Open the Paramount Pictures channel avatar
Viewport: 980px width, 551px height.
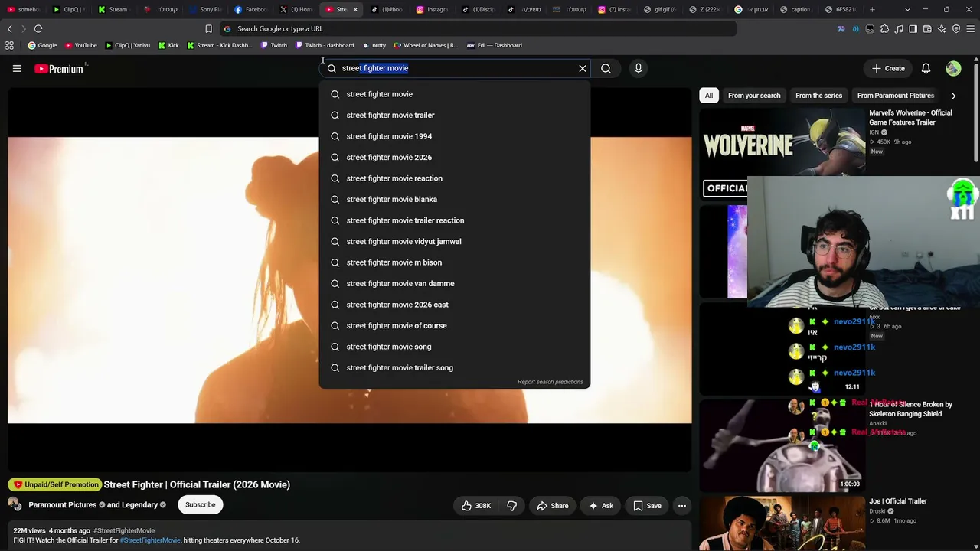[x=15, y=504]
